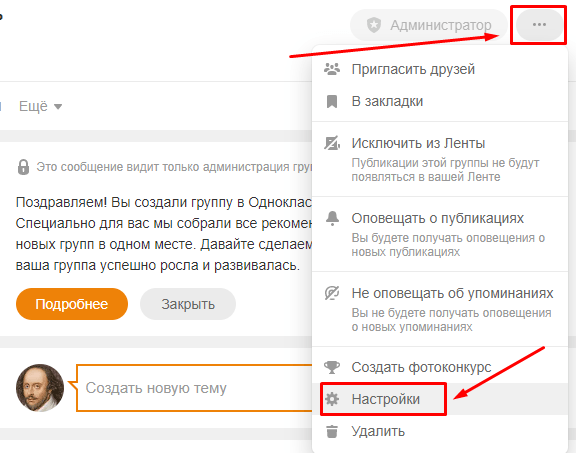Click the trash bin icon beside Удалить
Image resolution: width=576 pixels, height=453 pixels.
pyautogui.click(x=332, y=431)
